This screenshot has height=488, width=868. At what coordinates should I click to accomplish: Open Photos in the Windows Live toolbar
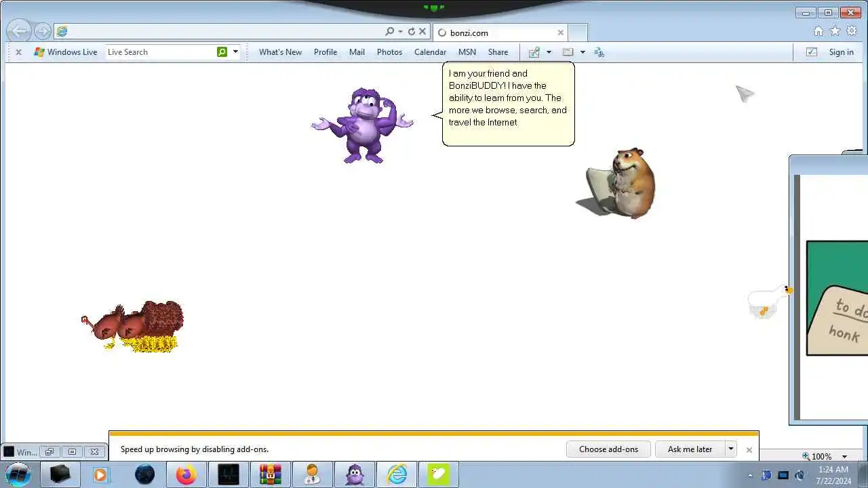pos(389,52)
